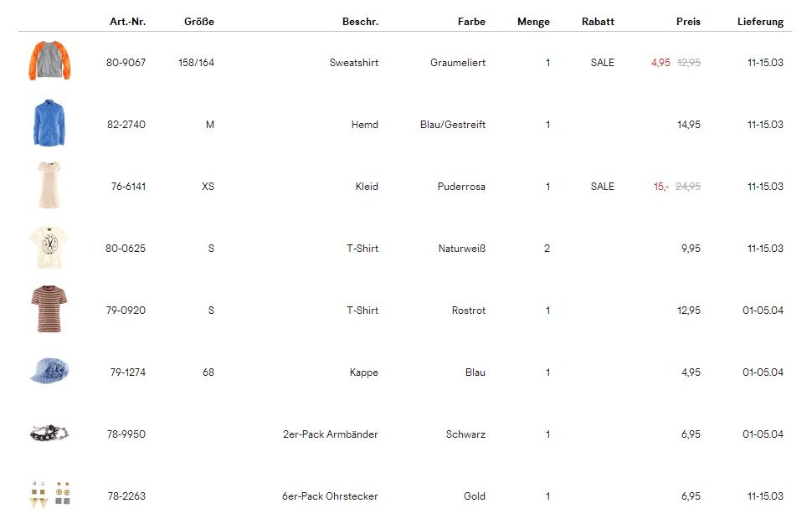This screenshot has width=812, height=529.
Task: Click the Lieferung column header
Action: 760,22
